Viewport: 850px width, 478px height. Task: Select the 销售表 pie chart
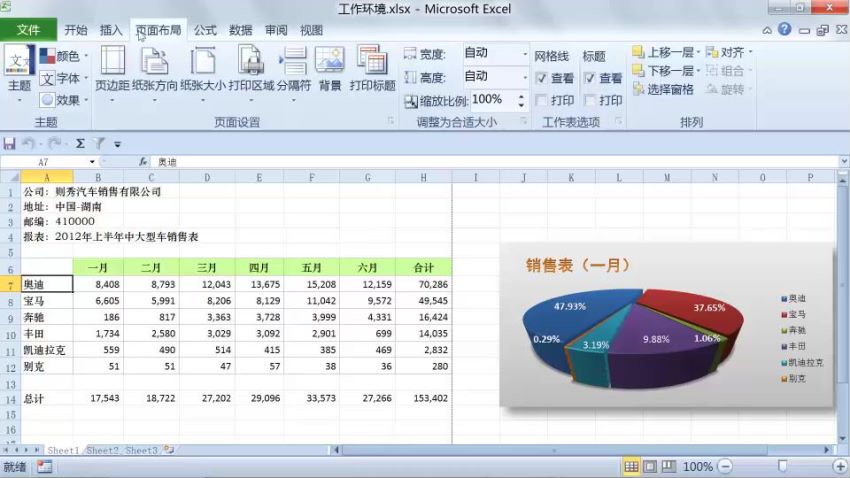point(666,326)
